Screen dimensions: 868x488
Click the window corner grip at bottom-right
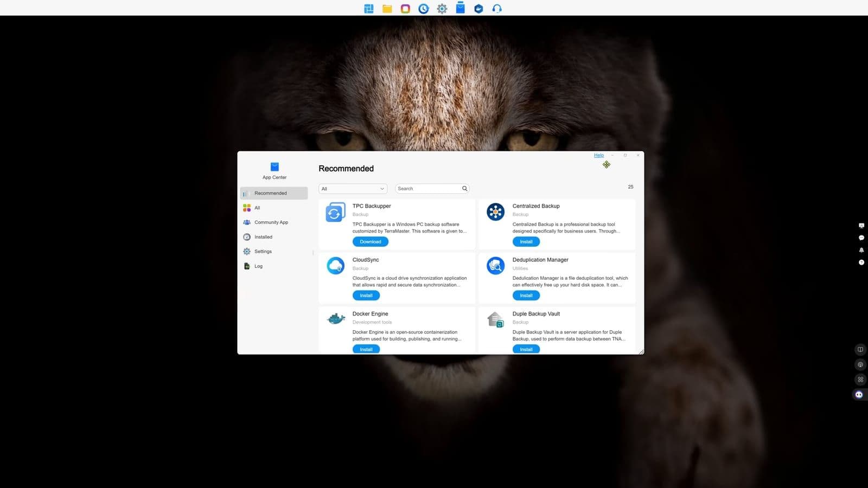pos(641,351)
